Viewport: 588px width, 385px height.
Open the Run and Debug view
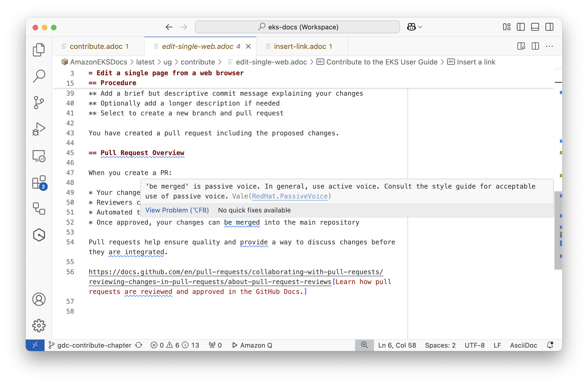(39, 128)
